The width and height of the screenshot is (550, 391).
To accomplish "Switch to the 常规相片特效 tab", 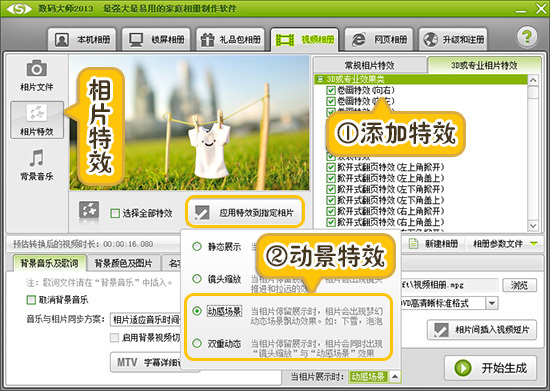I will click(370, 65).
